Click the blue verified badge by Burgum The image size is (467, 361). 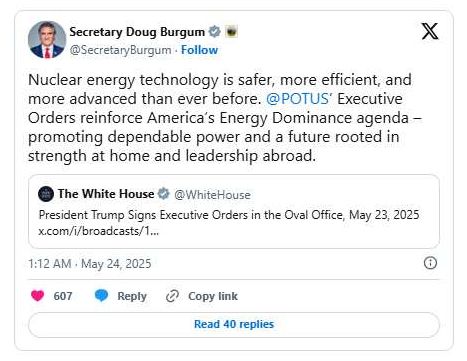pos(215,32)
